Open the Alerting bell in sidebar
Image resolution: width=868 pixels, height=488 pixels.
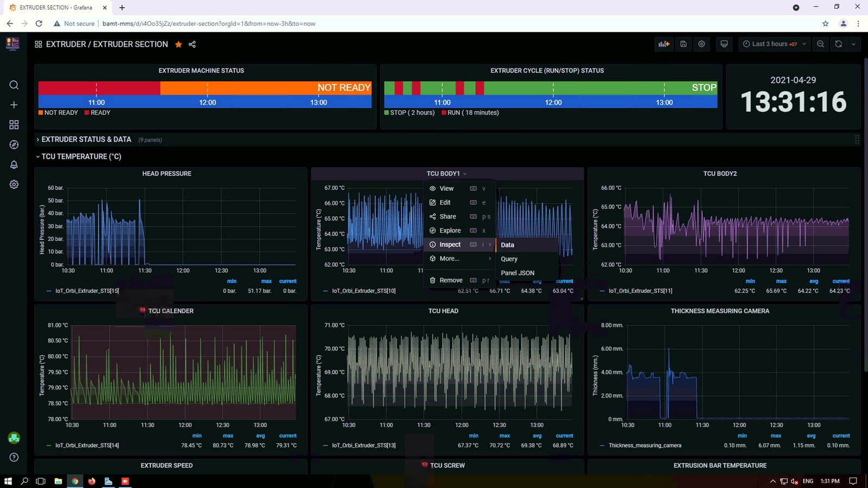pyautogui.click(x=14, y=164)
